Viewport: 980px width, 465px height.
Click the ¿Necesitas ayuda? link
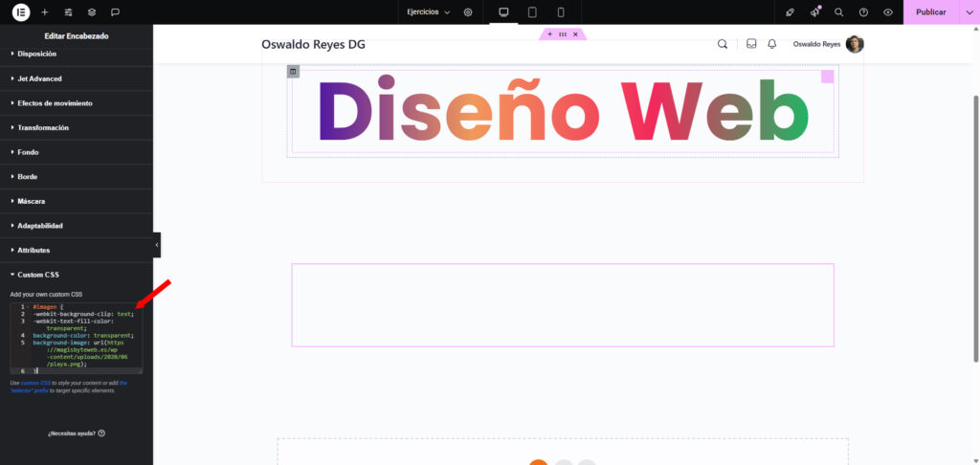click(76, 433)
